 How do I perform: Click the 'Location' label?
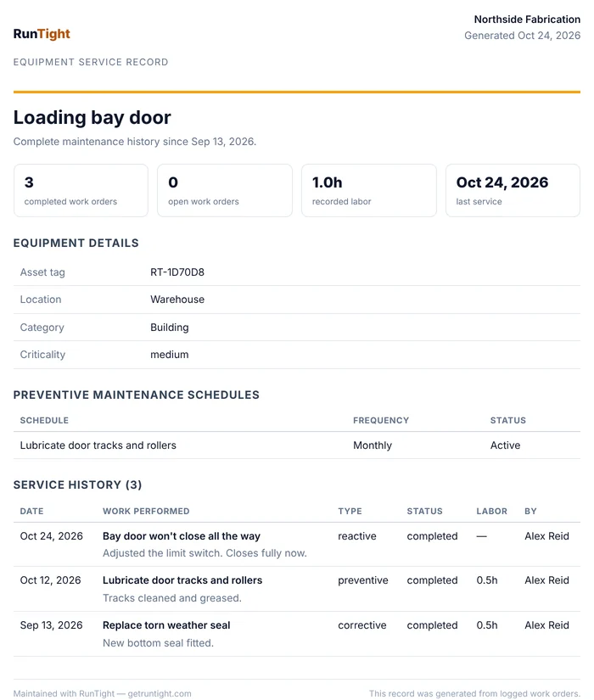[x=41, y=300]
